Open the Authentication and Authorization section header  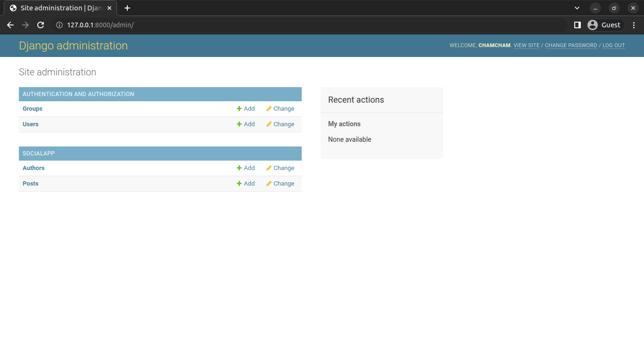[x=78, y=94]
